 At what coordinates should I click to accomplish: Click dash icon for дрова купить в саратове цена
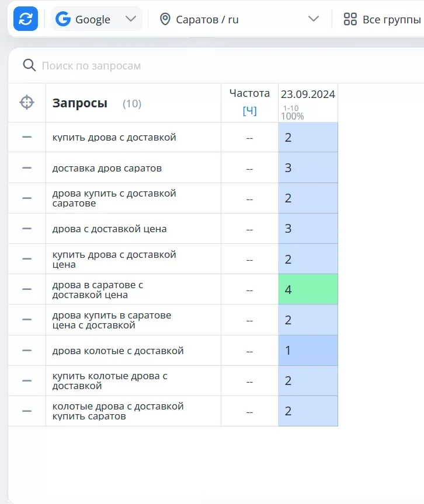click(x=27, y=320)
